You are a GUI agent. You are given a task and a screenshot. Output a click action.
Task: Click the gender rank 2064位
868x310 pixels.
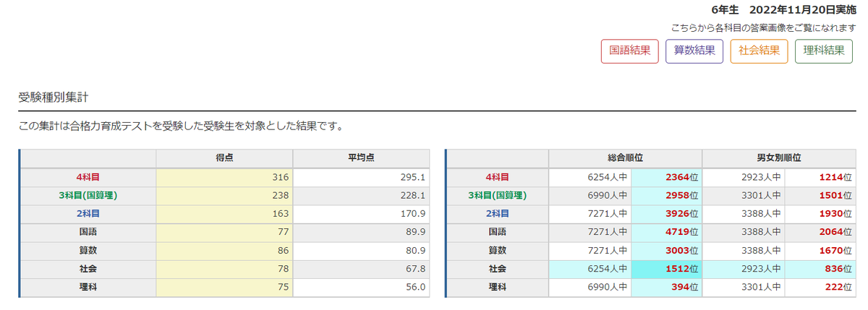click(x=835, y=232)
